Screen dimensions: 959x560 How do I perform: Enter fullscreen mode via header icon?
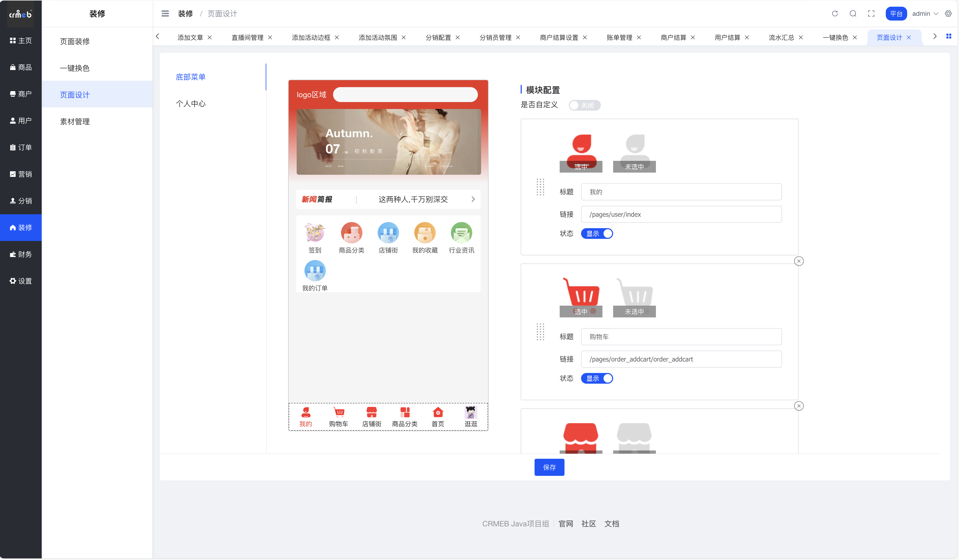point(871,14)
